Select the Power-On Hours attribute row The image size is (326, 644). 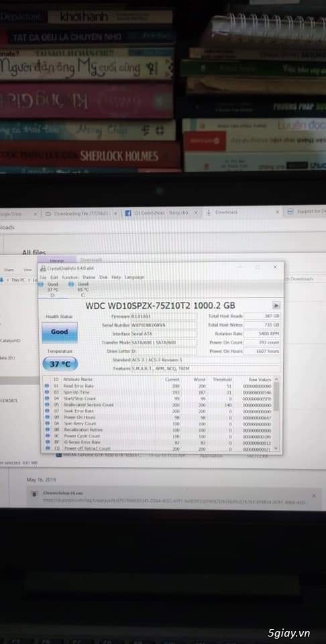pos(158,417)
